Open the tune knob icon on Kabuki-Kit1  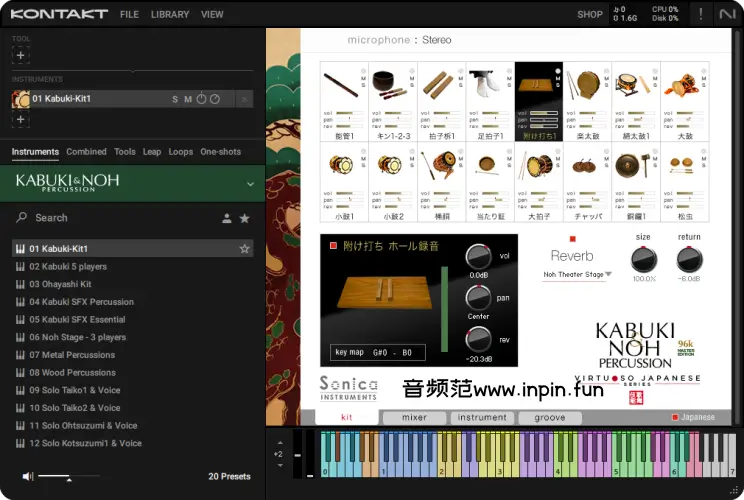click(x=202, y=99)
